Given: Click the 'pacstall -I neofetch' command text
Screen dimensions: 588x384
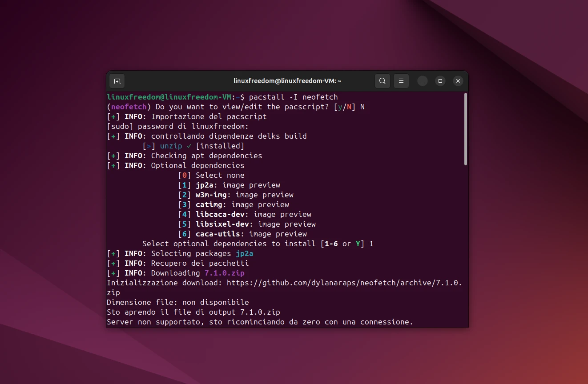Looking at the screenshot, I should coord(293,97).
